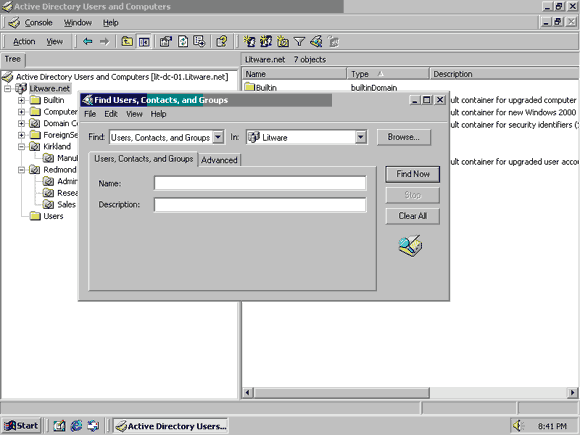This screenshot has height=435, width=580.
Task: Click the Start button
Action: point(21,426)
